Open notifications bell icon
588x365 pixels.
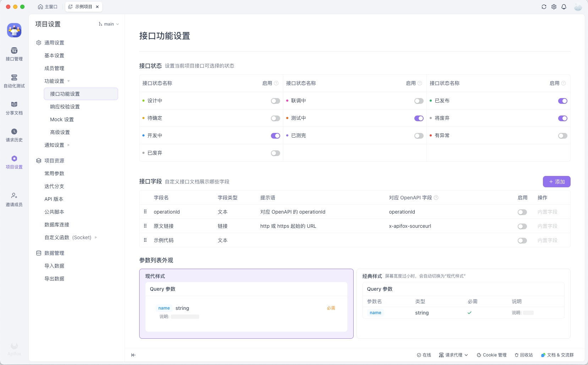564,7
